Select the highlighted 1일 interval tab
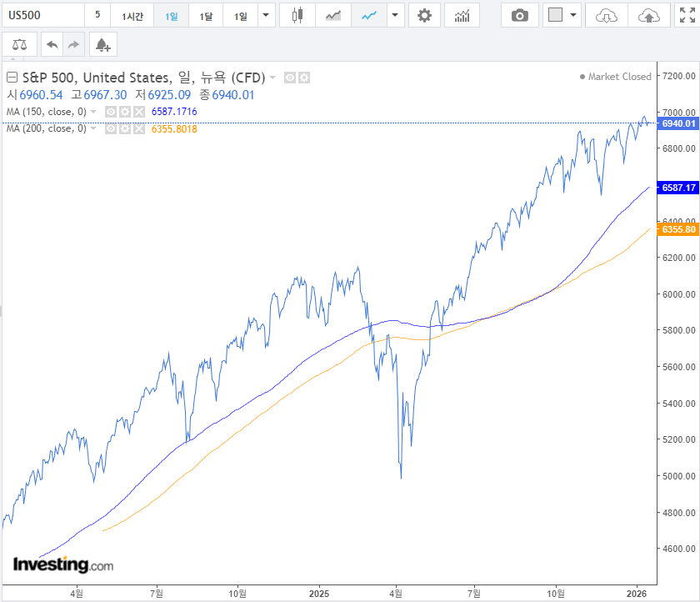 [171, 15]
